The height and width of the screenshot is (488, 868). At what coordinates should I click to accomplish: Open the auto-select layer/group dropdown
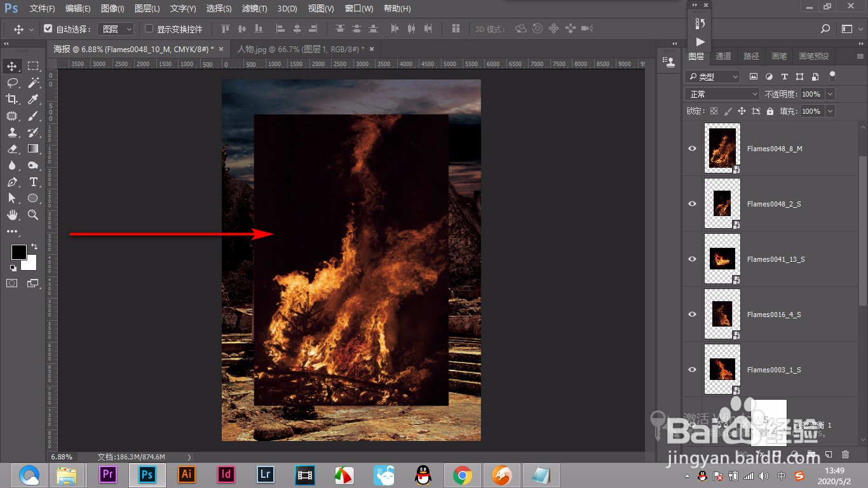[118, 29]
